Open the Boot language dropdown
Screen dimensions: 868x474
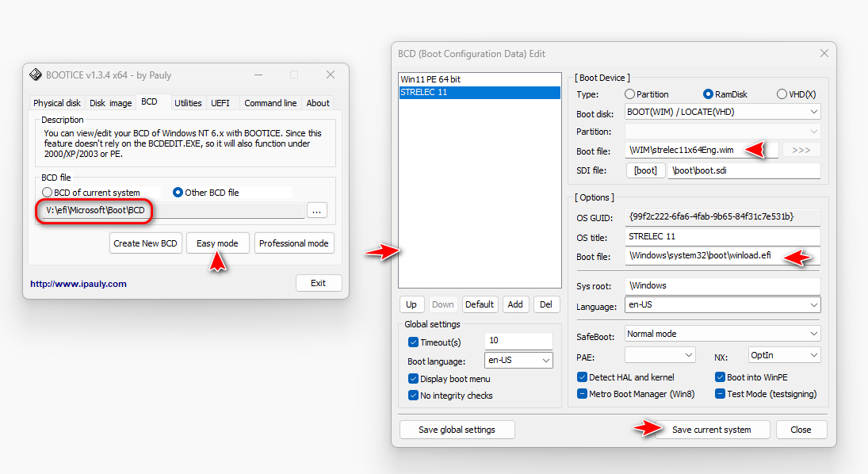click(518, 360)
